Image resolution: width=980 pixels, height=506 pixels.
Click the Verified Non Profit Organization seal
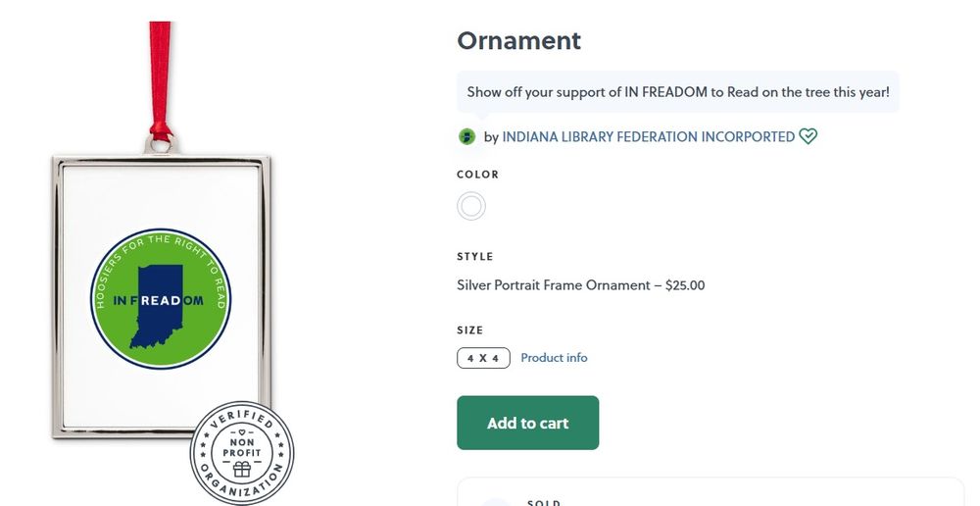click(241, 452)
